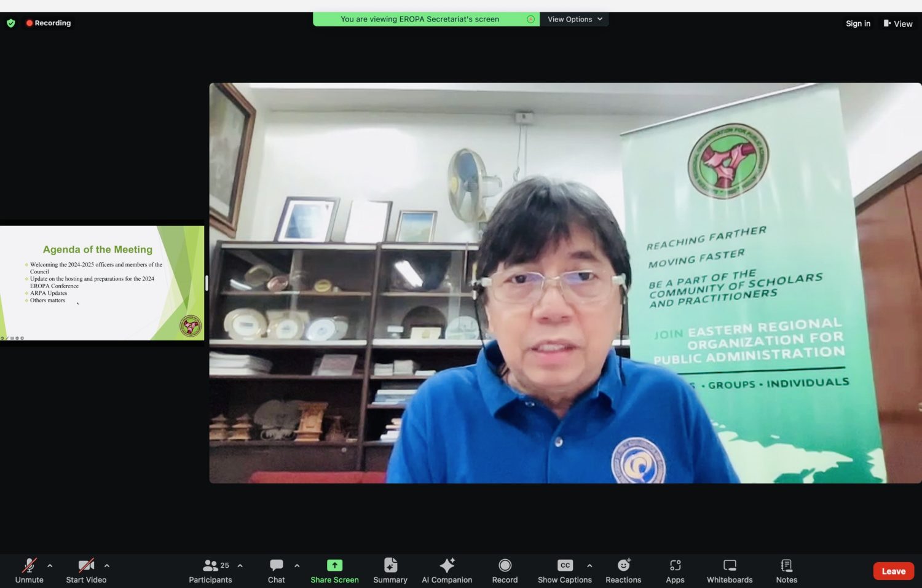922x588 pixels.
Task: Turn on Show Captions
Action: [565, 571]
